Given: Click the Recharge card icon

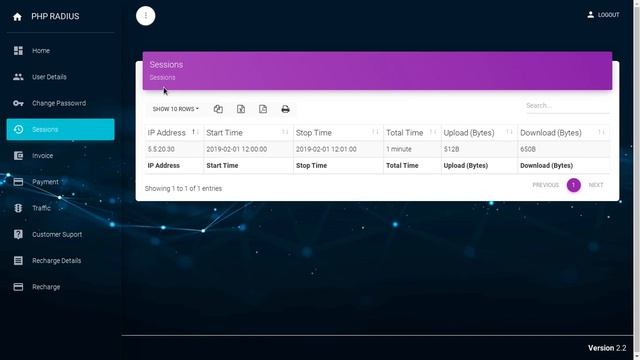Looking at the screenshot, I should pos(18,287).
